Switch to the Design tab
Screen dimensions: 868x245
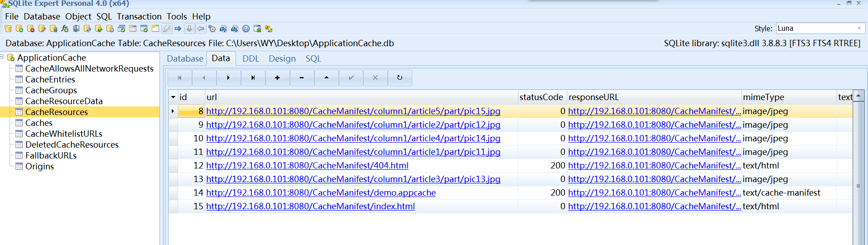pyautogui.click(x=282, y=58)
